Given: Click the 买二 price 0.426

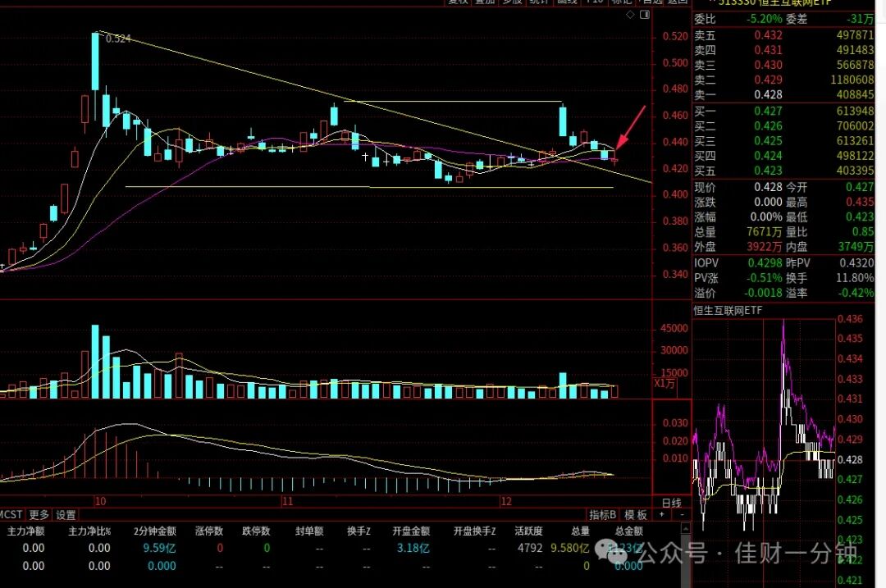Looking at the screenshot, I should 769,125.
